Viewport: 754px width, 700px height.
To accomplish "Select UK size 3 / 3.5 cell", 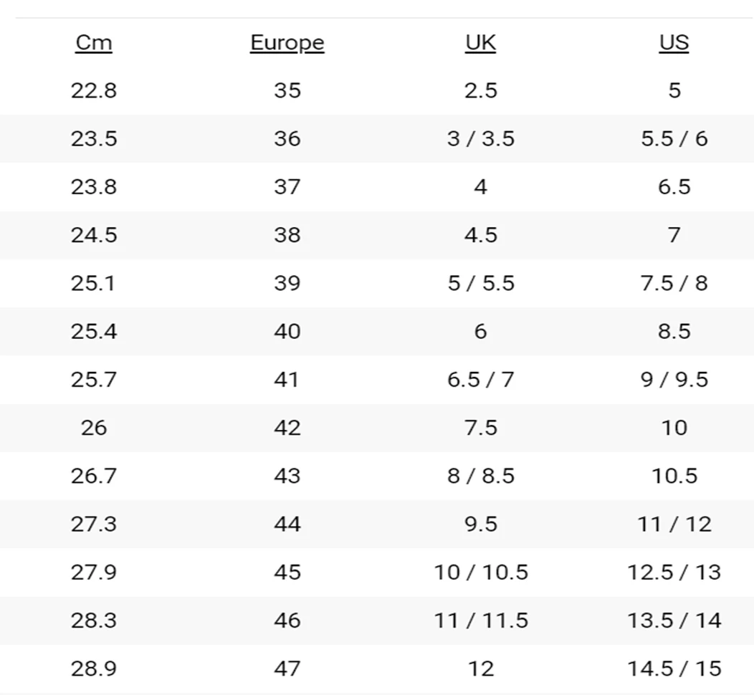I will [x=480, y=139].
